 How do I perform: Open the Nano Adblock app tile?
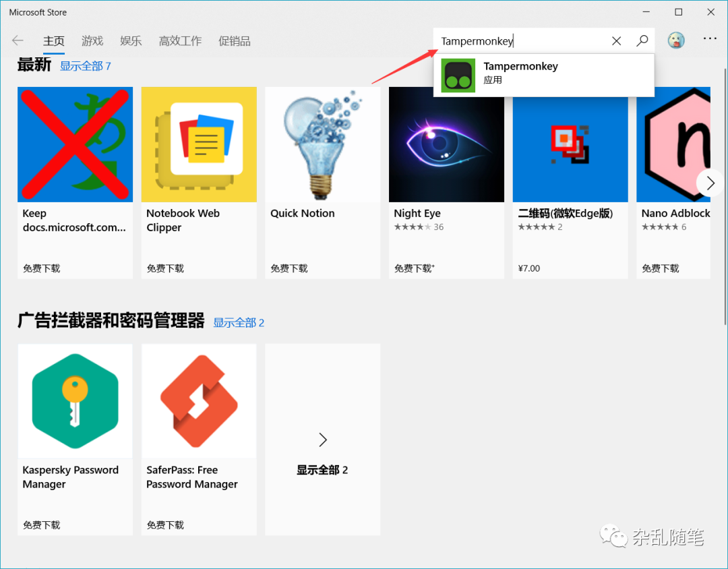(674, 144)
